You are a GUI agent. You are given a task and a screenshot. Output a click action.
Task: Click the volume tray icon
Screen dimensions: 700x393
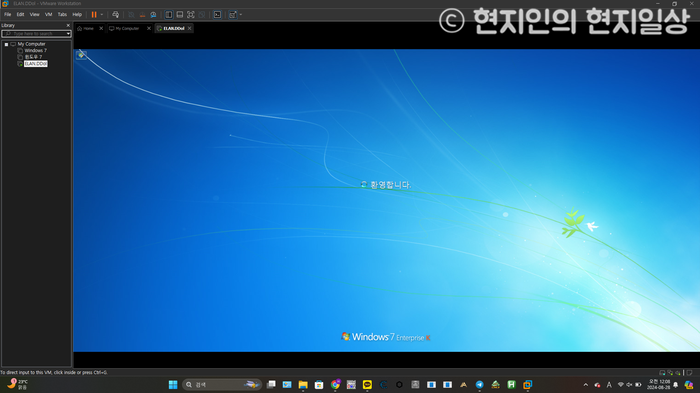pyautogui.click(x=629, y=385)
